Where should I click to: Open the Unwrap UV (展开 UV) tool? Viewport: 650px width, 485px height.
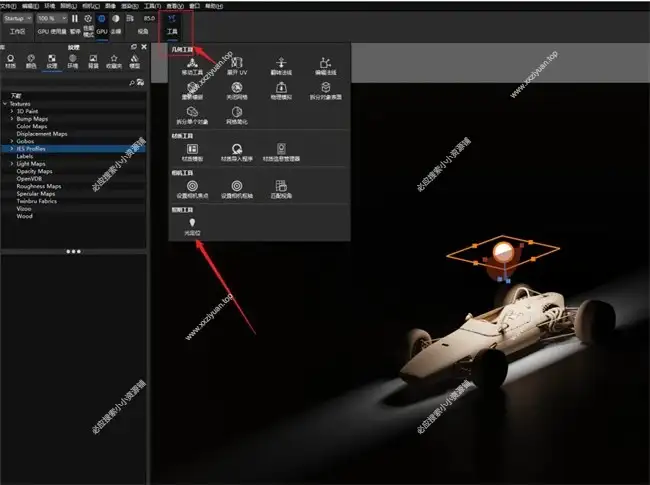237,63
